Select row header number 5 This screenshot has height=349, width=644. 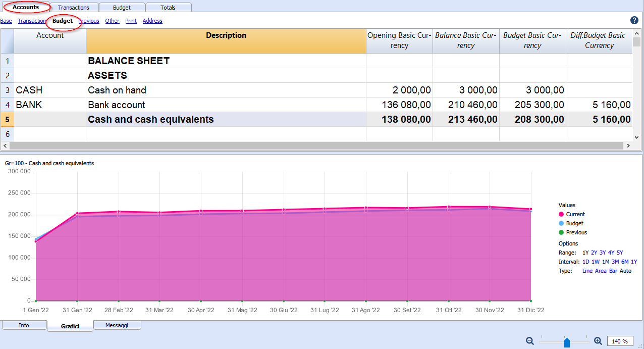(x=7, y=119)
